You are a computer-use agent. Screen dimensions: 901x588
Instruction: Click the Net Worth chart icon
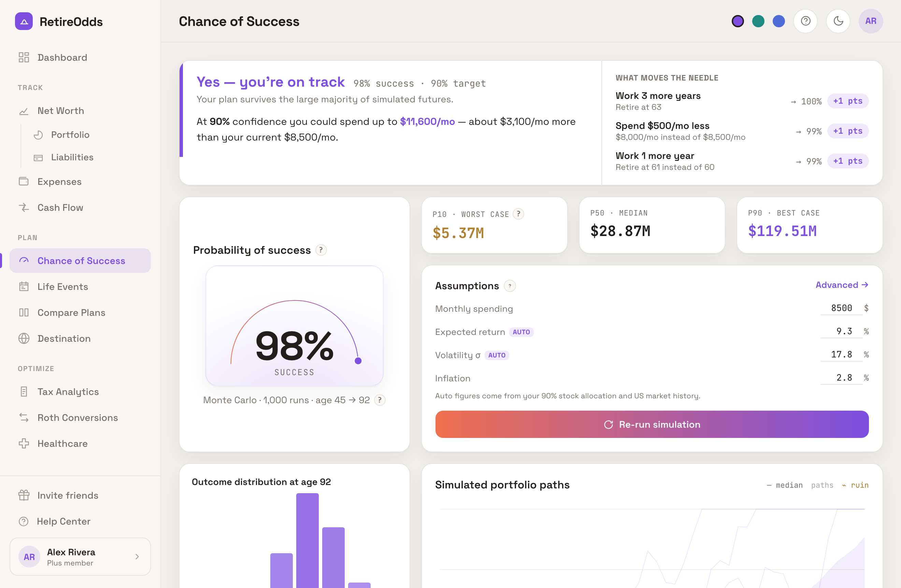24,111
